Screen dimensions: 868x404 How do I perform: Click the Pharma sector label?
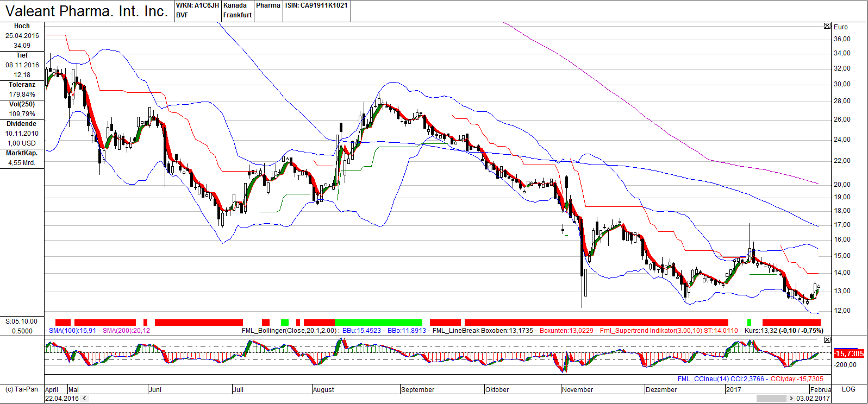268,5
